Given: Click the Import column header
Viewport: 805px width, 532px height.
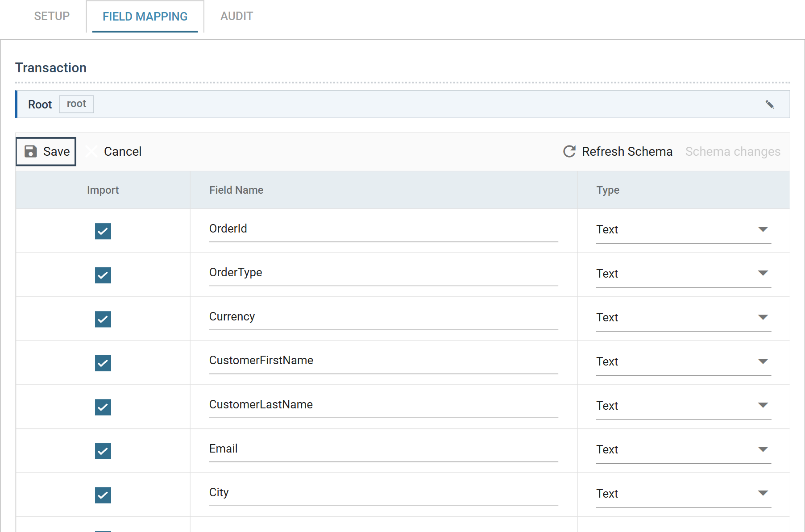Looking at the screenshot, I should (103, 190).
